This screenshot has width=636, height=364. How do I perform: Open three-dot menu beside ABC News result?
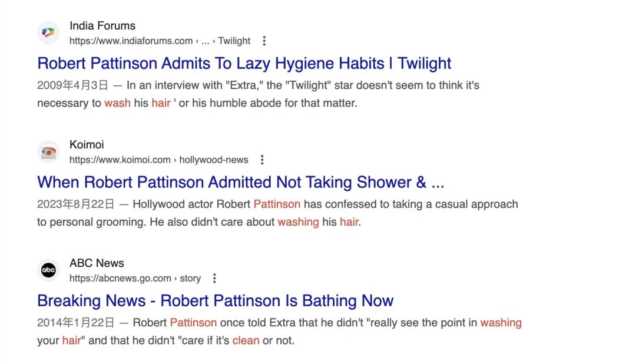[214, 279]
